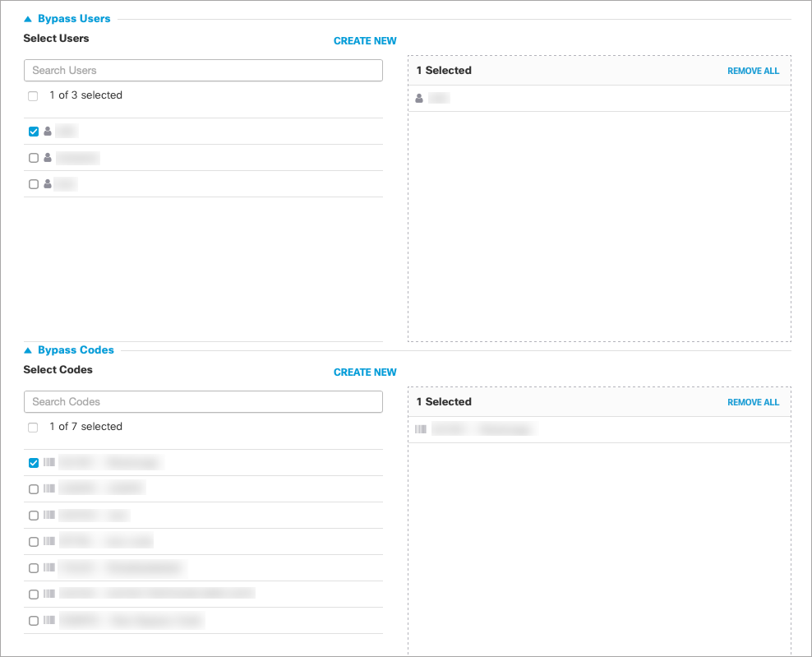Click the person icon in the third user row
The height and width of the screenshot is (657, 812).
coord(48,183)
